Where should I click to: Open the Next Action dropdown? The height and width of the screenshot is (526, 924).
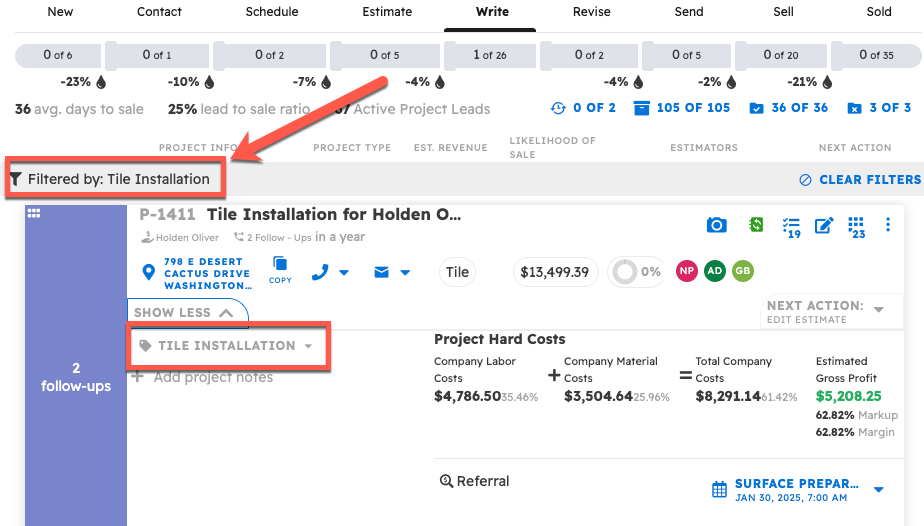[878, 310]
